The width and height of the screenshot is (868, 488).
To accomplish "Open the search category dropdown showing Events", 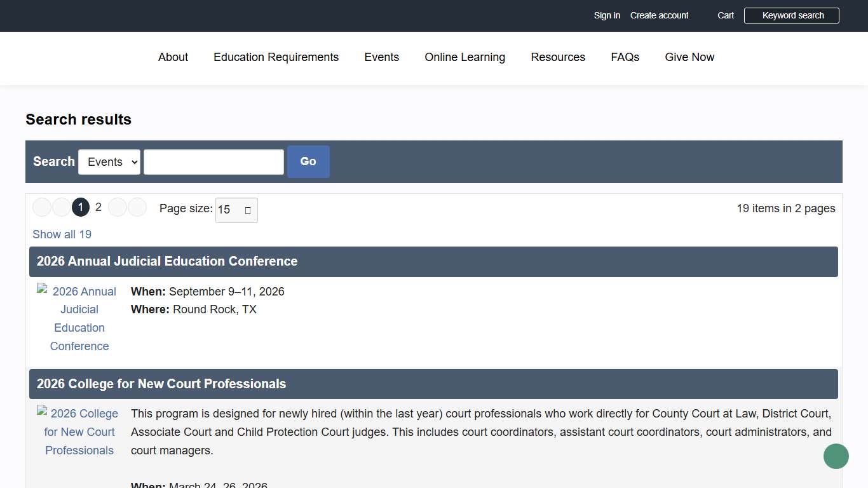I will point(109,162).
